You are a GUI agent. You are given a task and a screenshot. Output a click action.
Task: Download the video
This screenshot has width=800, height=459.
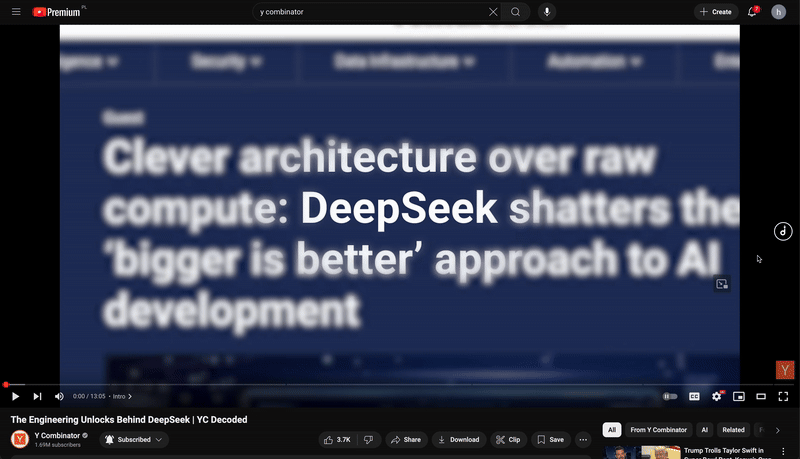(x=459, y=440)
